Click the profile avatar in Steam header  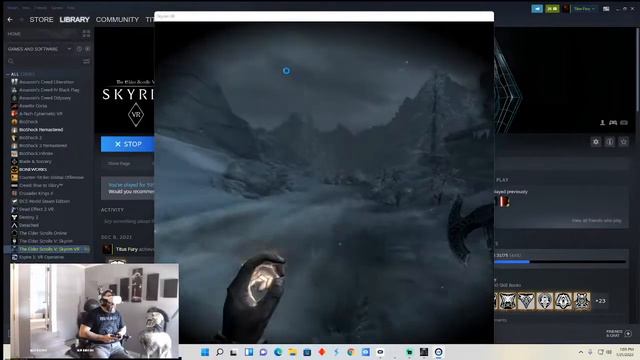coord(566,9)
